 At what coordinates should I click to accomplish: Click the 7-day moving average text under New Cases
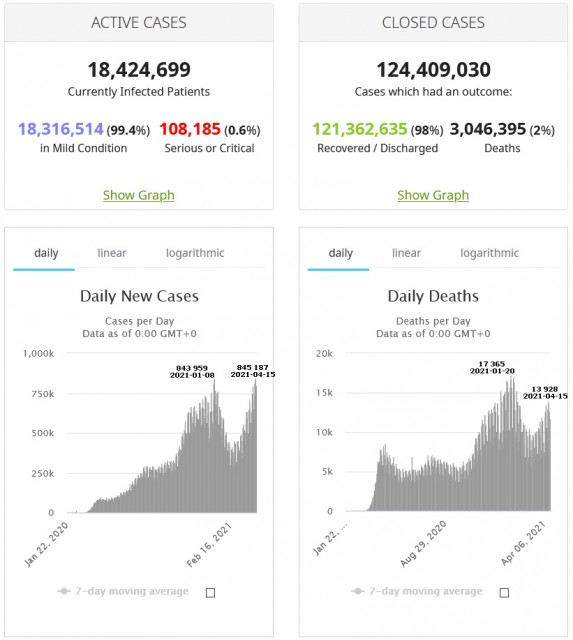point(132,591)
